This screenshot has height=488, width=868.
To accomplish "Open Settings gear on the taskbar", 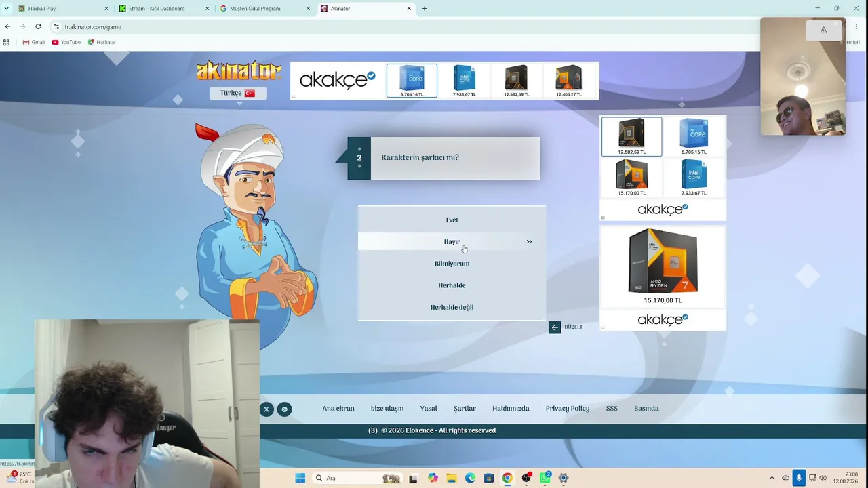I will pos(564,478).
